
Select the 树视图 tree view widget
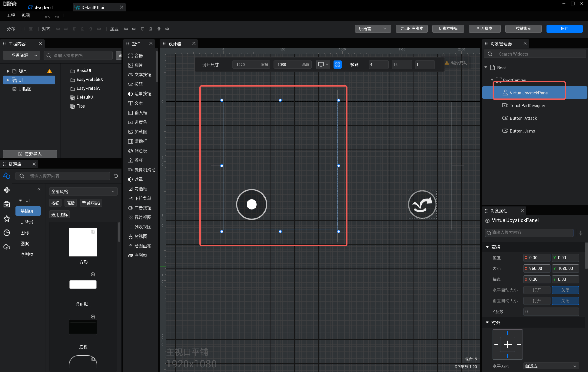pyautogui.click(x=138, y=236)
